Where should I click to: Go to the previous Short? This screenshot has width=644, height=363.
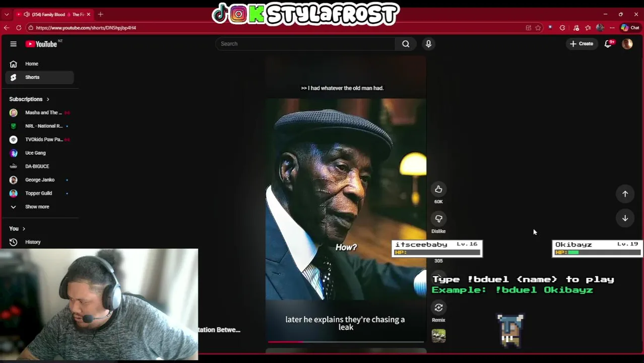(625, 194)
